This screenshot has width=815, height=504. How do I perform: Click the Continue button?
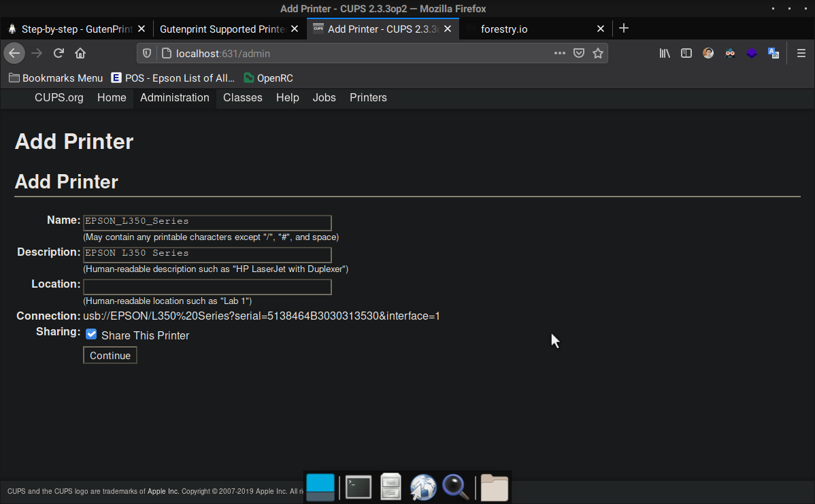coord(110,356)
